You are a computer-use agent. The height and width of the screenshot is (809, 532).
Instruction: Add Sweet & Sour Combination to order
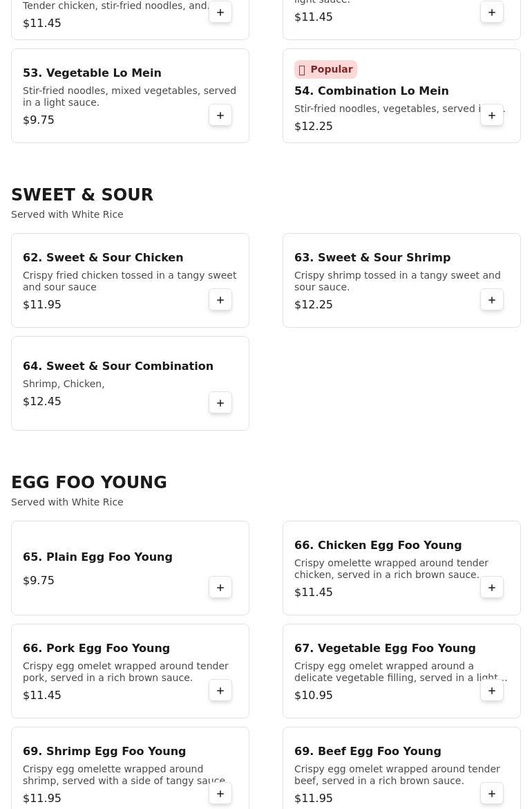(x=220, y=403)
